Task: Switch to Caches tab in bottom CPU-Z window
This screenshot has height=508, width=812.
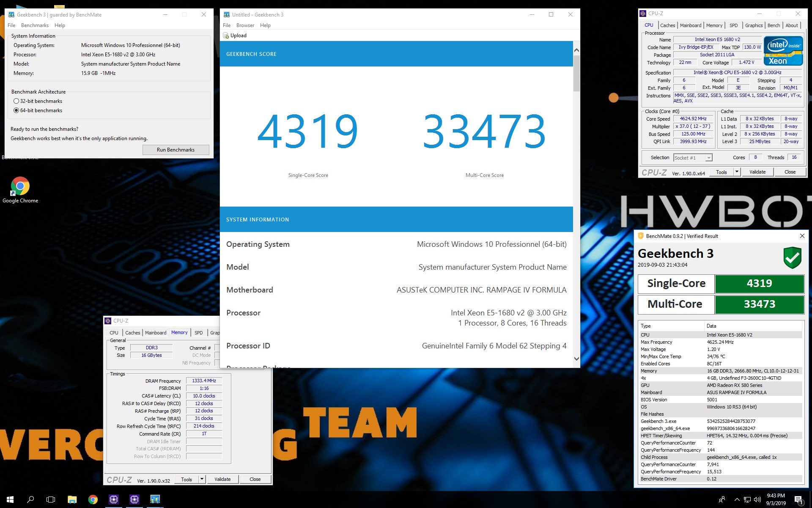Action: 132,333
